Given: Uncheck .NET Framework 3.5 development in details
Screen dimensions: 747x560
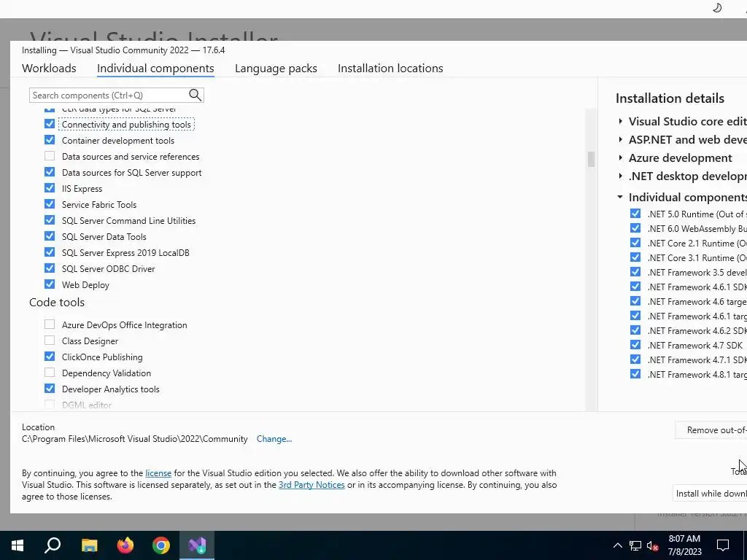Looking at the screenshot, I should tap(635, 272).
